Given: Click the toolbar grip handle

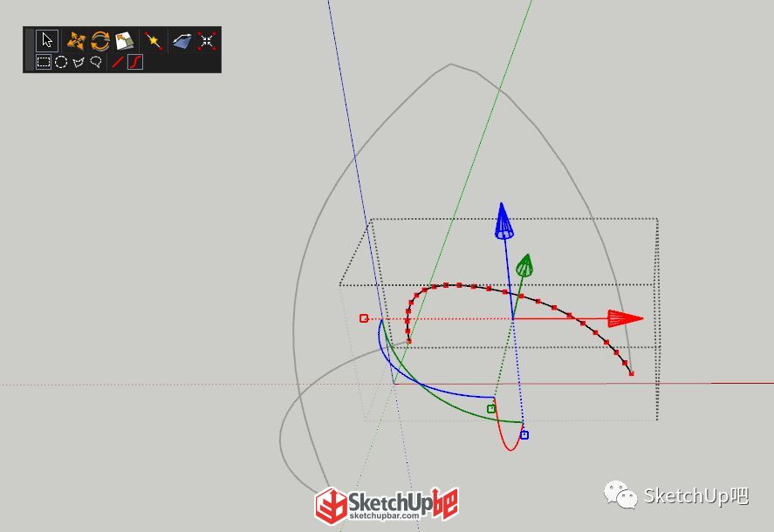Looking at the screenshot, I should coord(30,50).
